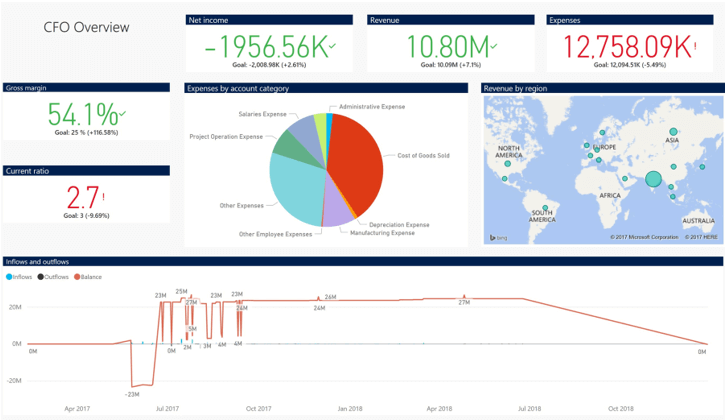Image resolution: width=726 pixels, height=420 pixels.
Task: Click the Inflows legend marker
Action: [x=9, y=277]
